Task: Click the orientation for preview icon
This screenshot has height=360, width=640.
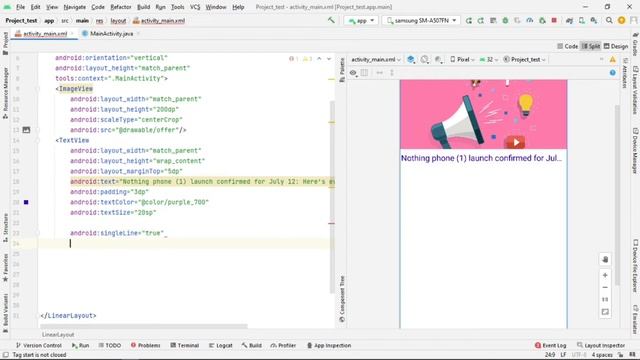Action: pyautogui.click(x=424, y=60)
